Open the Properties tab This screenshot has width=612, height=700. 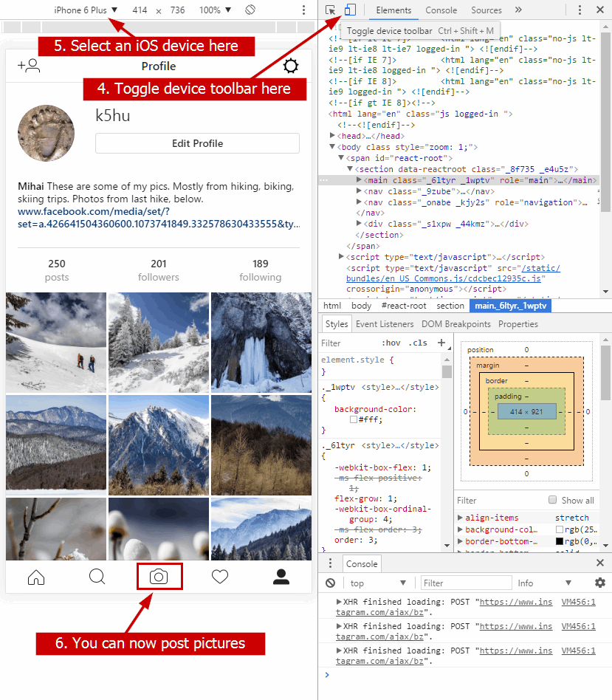tap(518, 324)
